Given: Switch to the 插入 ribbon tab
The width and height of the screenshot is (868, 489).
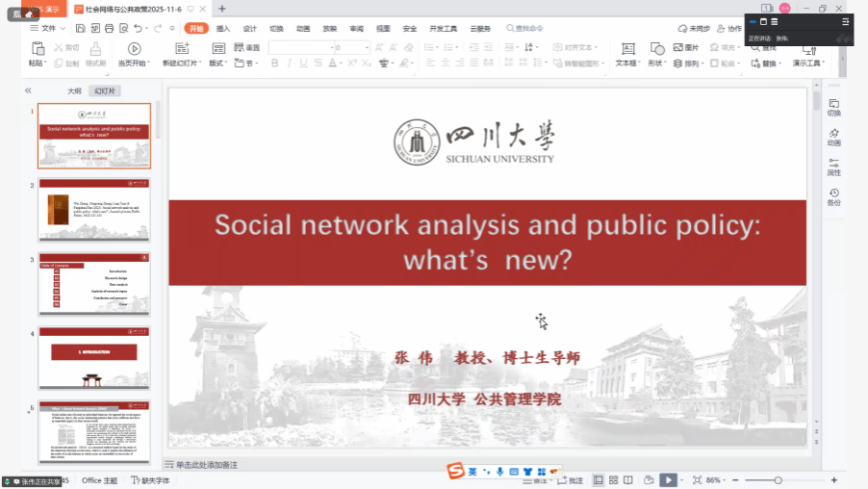Looking at the screenshot, I should [223, 29].
